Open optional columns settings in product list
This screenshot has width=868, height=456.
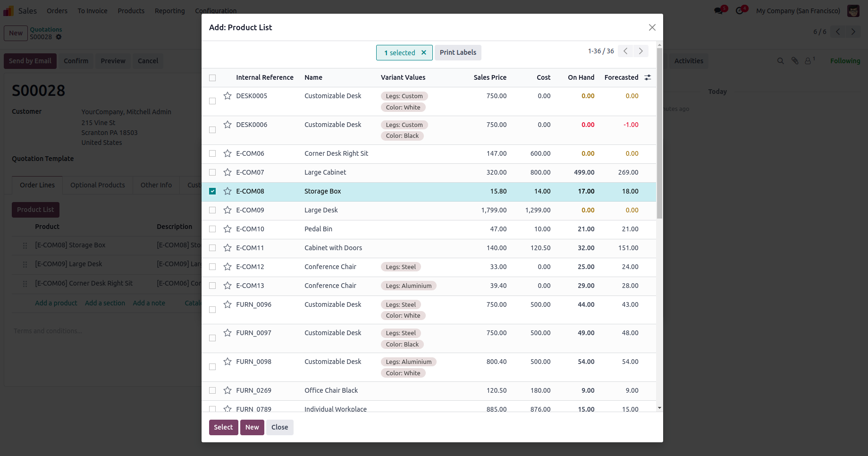(648, 77)
